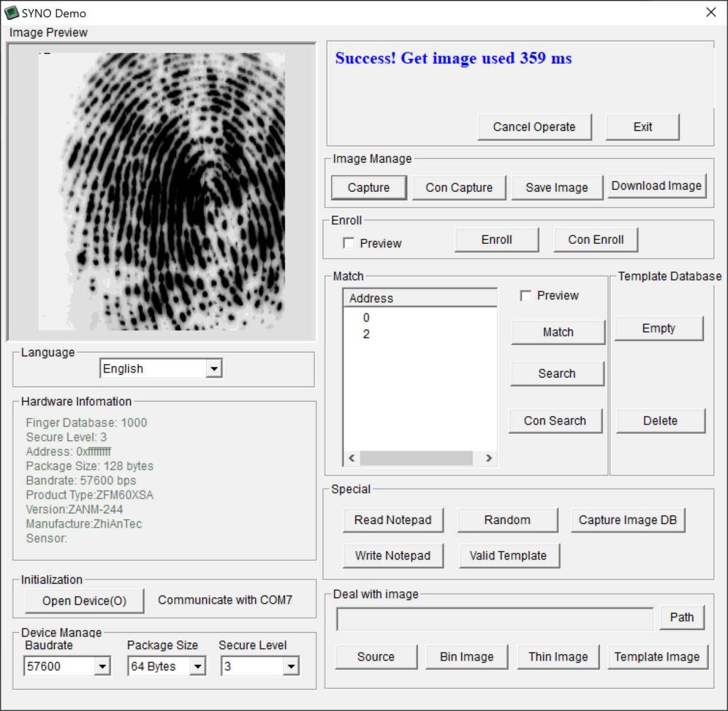Screen dimensions: 728x711
Task: Open the Package Size dropdown showing 64 Bytes
Action: [200, 666]
